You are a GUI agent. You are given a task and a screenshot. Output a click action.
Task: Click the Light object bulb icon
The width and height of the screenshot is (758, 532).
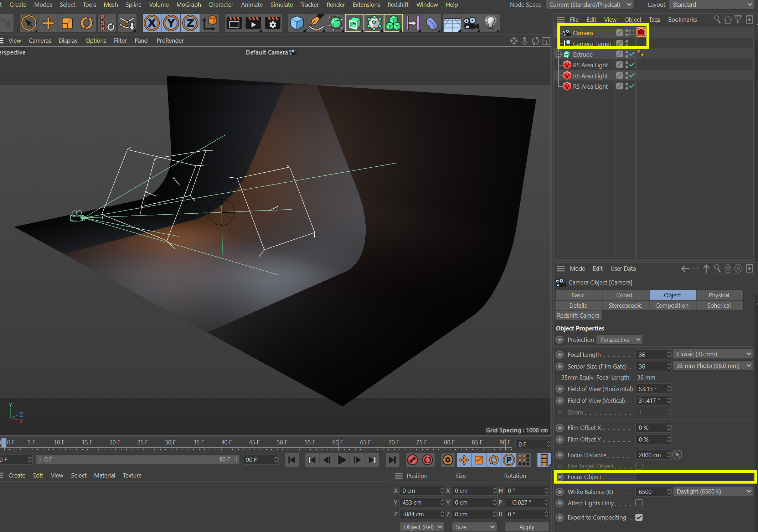click(x=491, y=24)
